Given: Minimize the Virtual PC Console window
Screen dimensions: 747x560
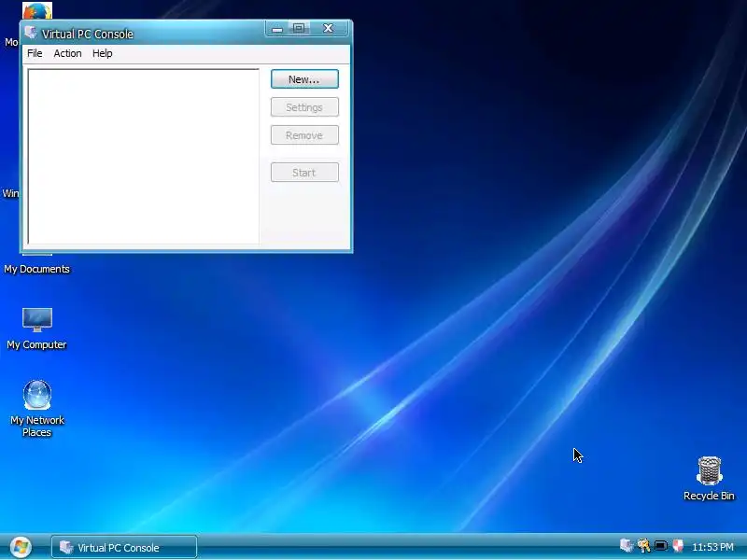Looking at the screenshot, I should tap(277, 29).
